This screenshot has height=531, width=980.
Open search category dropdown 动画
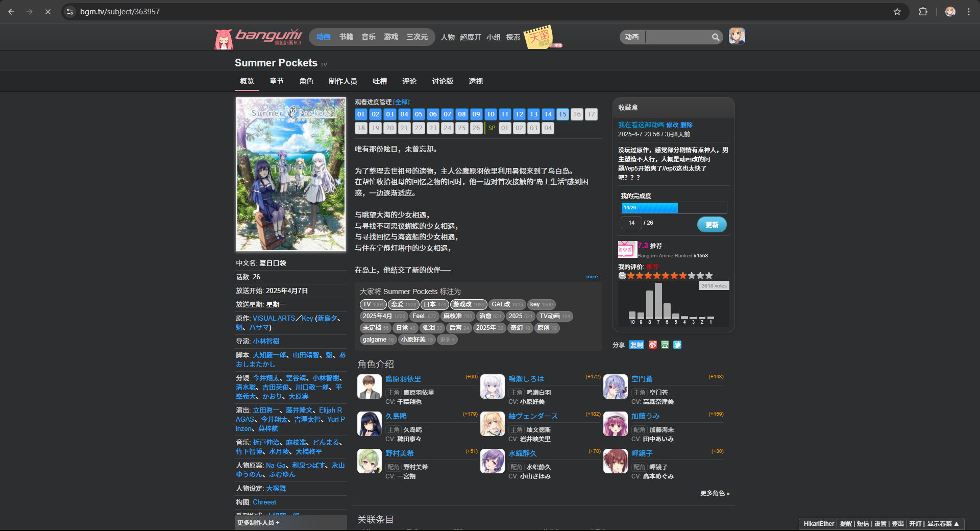[632, 37]
